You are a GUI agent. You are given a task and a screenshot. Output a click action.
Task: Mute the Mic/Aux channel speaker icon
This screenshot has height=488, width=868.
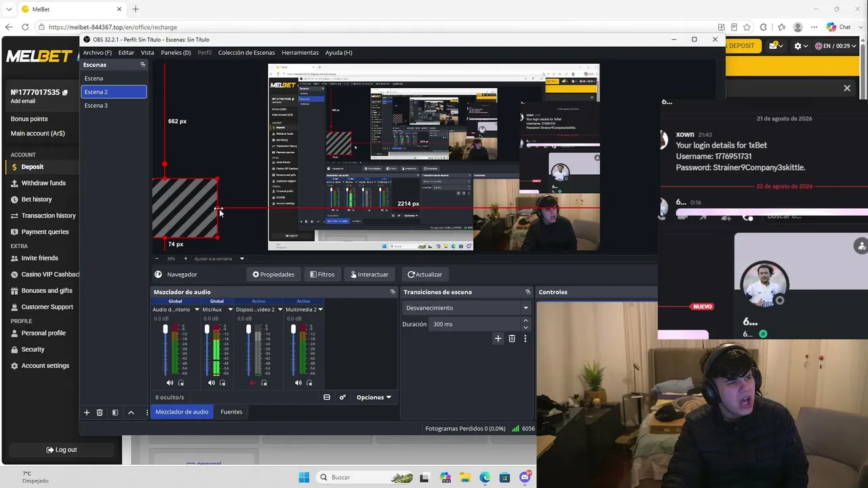tap(212, 383)
